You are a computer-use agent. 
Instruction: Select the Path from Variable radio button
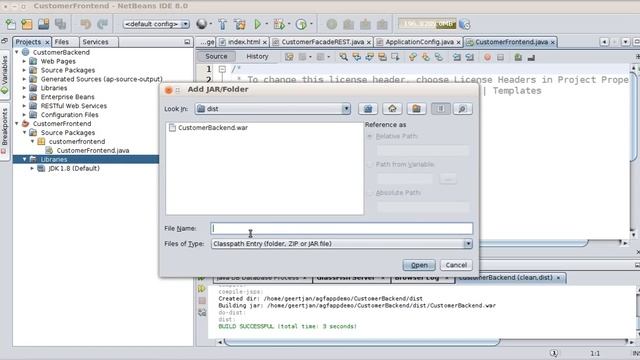coord(370,164)
